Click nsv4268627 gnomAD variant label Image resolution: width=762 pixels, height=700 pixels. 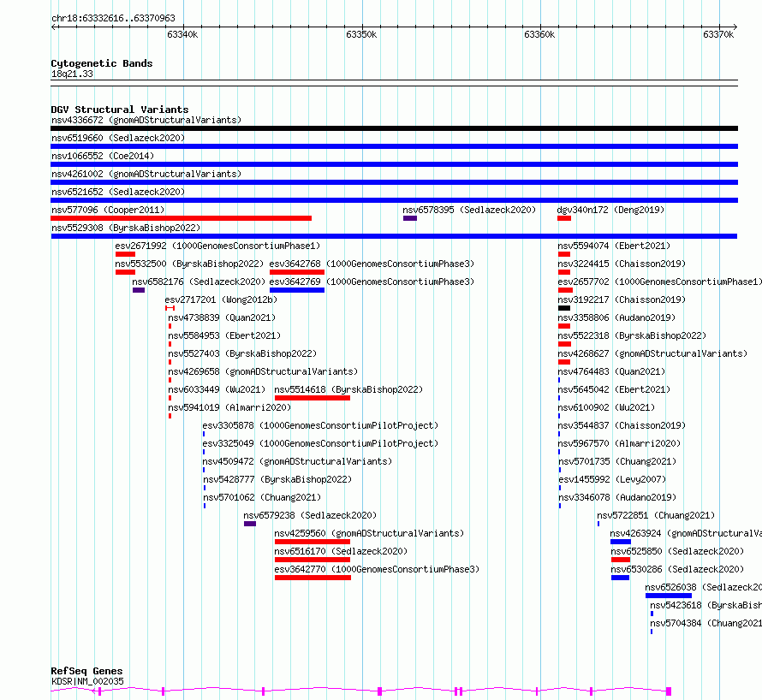(652, 353)
